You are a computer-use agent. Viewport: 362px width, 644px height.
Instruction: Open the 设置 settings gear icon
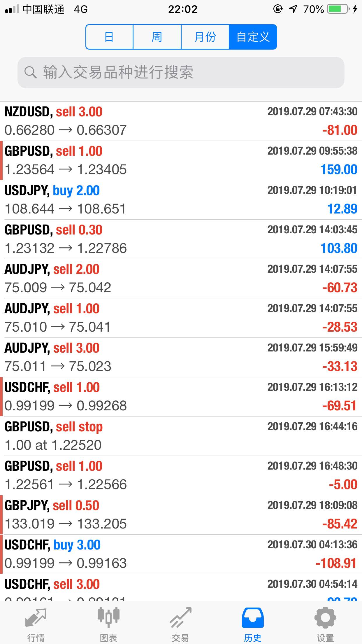pos(325,617)
